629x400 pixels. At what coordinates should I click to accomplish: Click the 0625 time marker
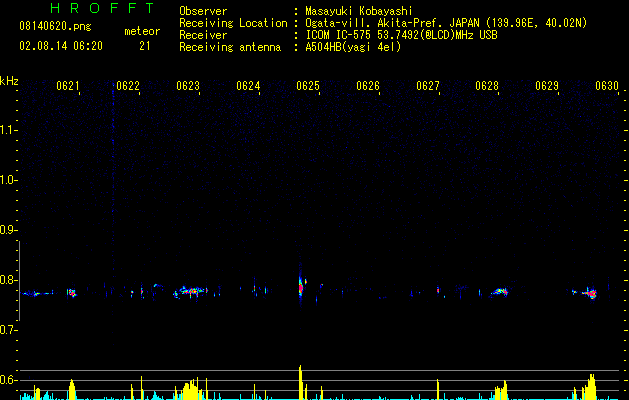point(308,86)
